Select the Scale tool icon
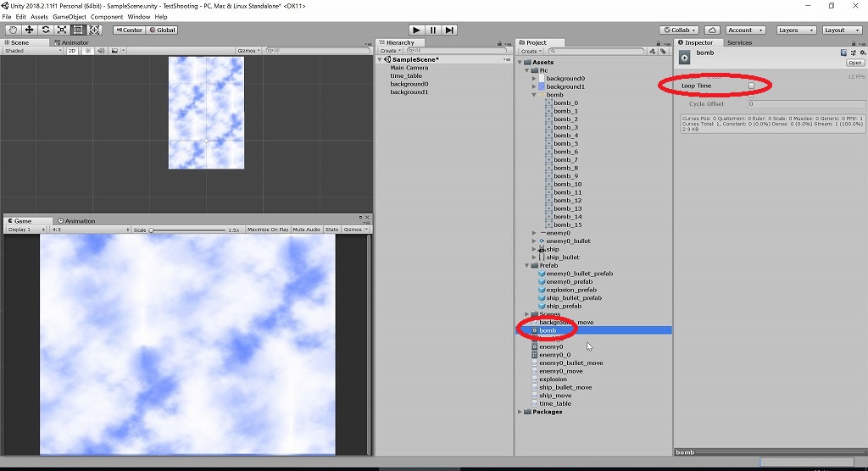The width and height of the screenshot is (868, 471). click(61, 30)
